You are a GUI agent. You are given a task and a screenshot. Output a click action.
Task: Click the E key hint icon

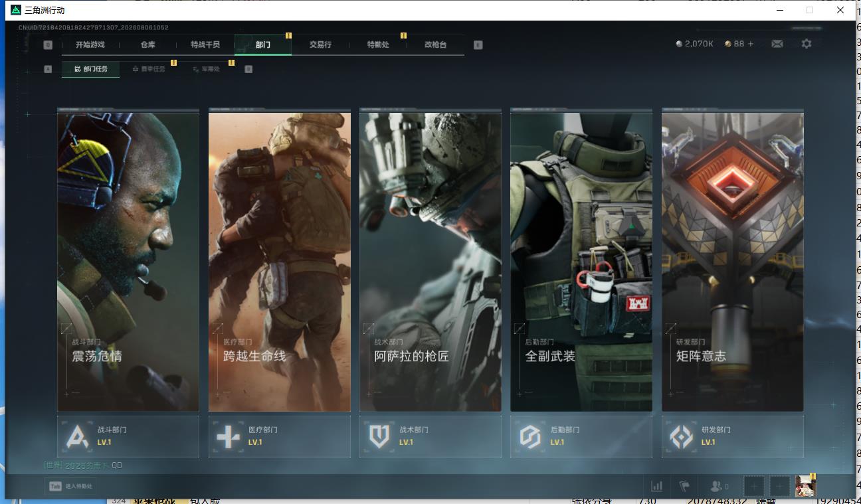pos(478,45)
